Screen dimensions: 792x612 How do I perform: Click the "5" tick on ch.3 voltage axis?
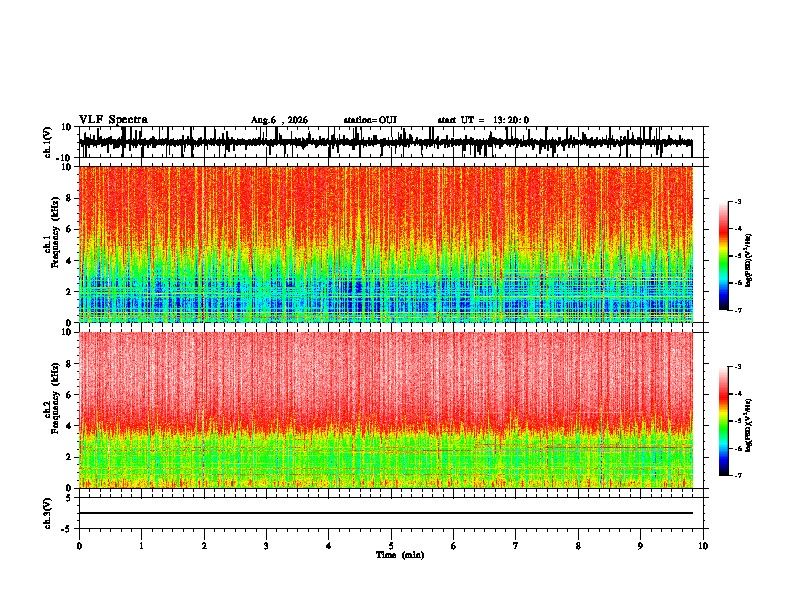(x=69, y=498)
